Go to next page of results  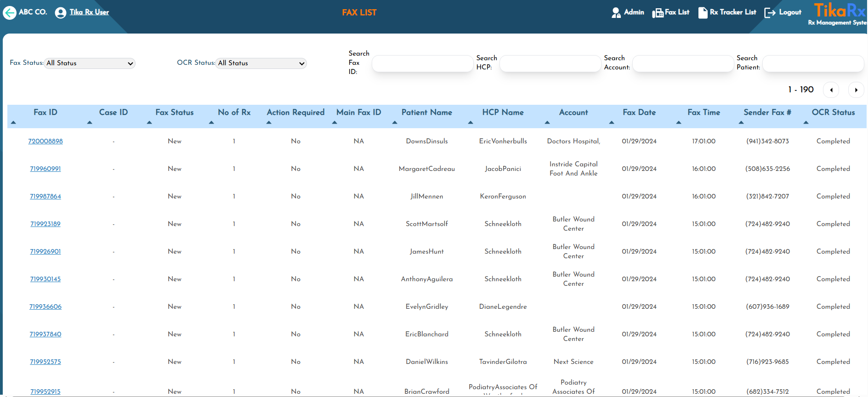pos(856,90)
